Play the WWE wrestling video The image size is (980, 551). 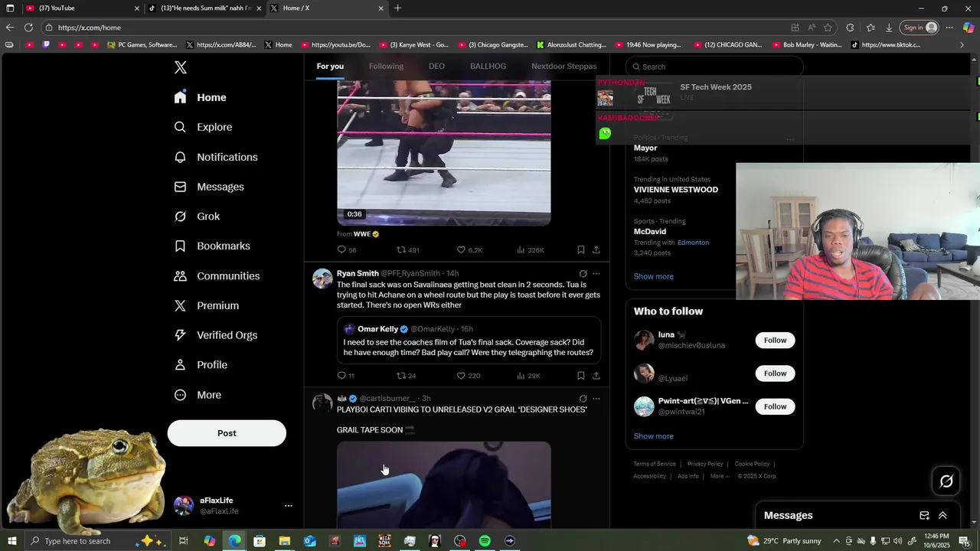(x=443, y=153)
